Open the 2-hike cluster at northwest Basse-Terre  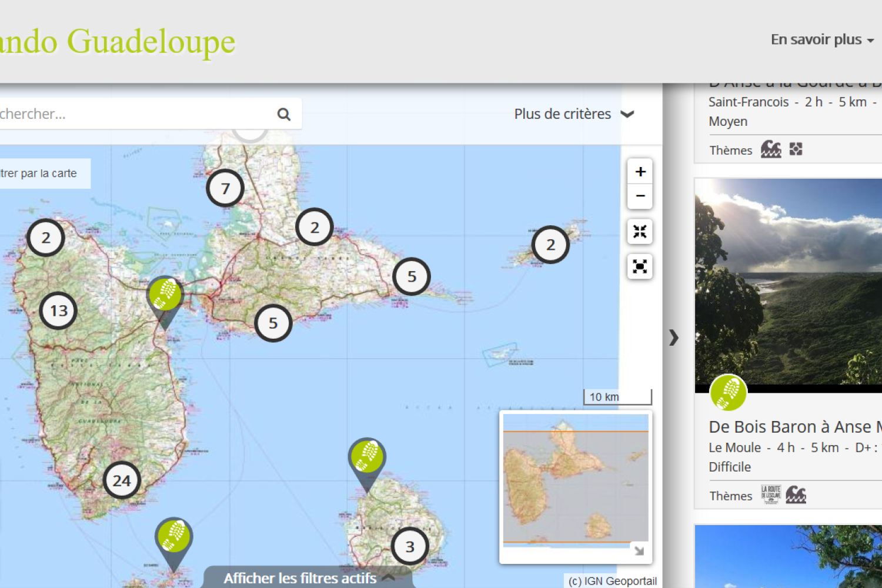tap(46, 238)
